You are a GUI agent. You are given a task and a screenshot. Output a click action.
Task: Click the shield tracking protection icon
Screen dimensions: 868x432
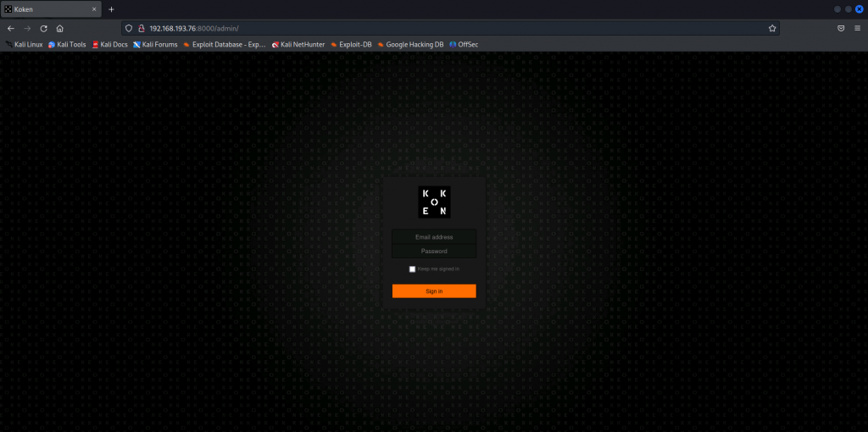tap(129, 28)
